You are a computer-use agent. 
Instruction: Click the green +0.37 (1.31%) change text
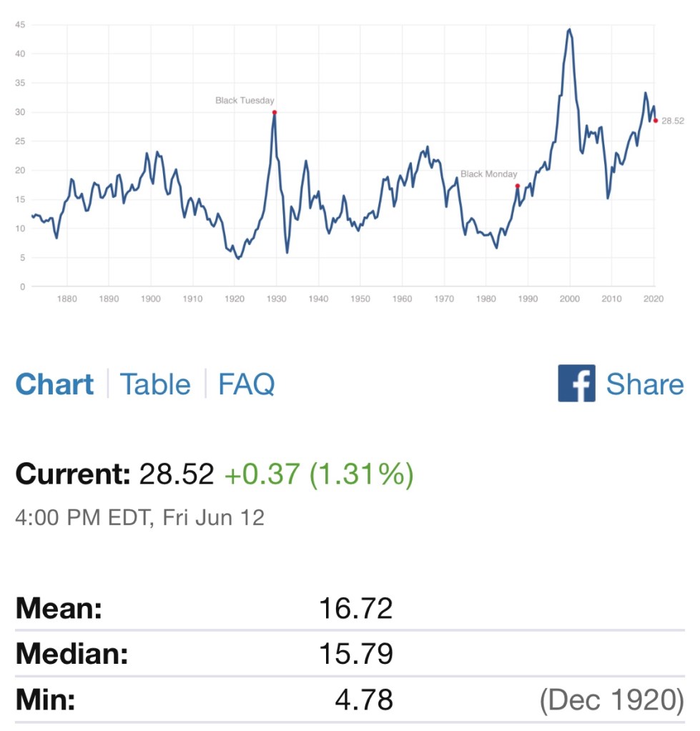coord(318,474)
